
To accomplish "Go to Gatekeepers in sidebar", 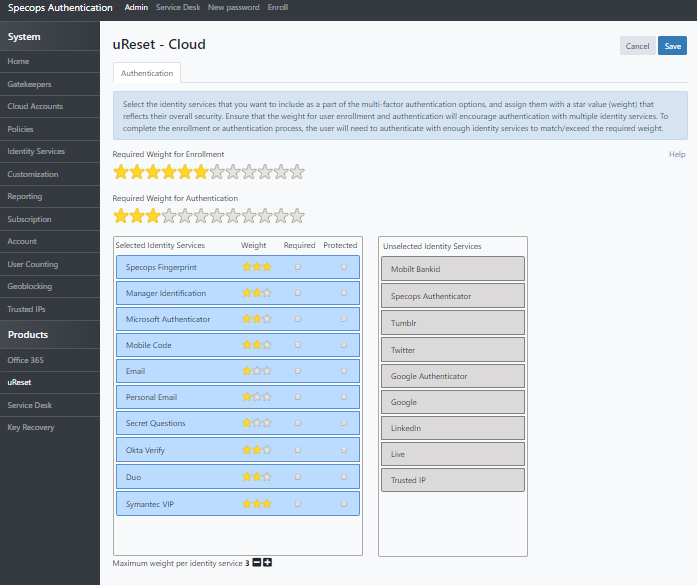I will pyautogui.click(x=50, y=84).
